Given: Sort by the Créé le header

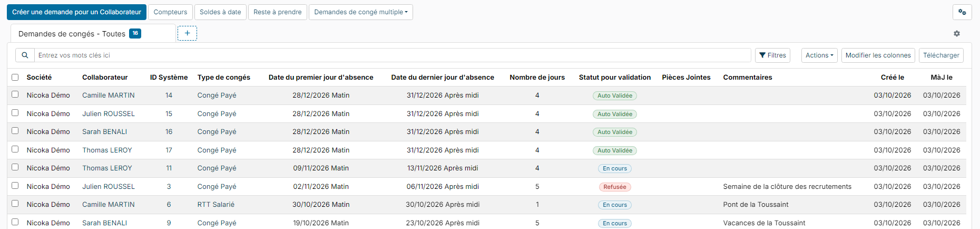Looking at the screenshot, I should (893, 78).
